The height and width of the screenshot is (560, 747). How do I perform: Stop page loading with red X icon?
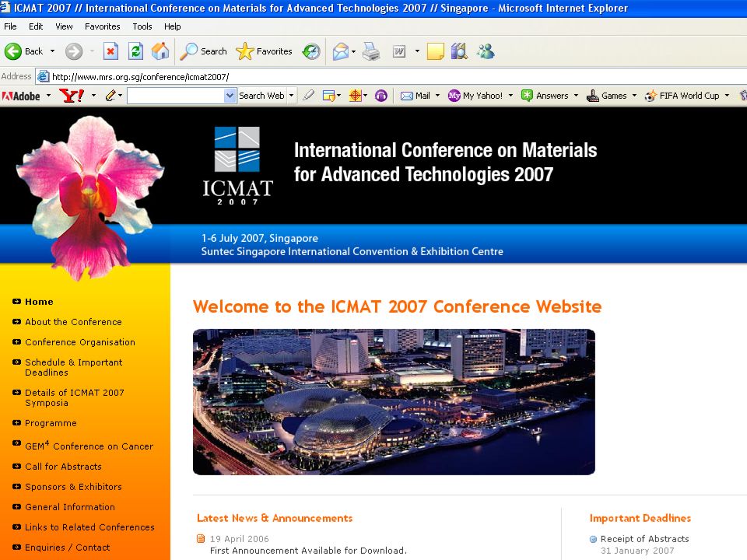110,51
